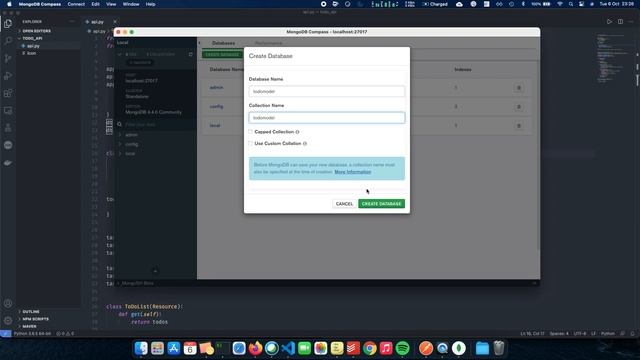Click the Spotlight search icon in menu bar

click(571, 4)
